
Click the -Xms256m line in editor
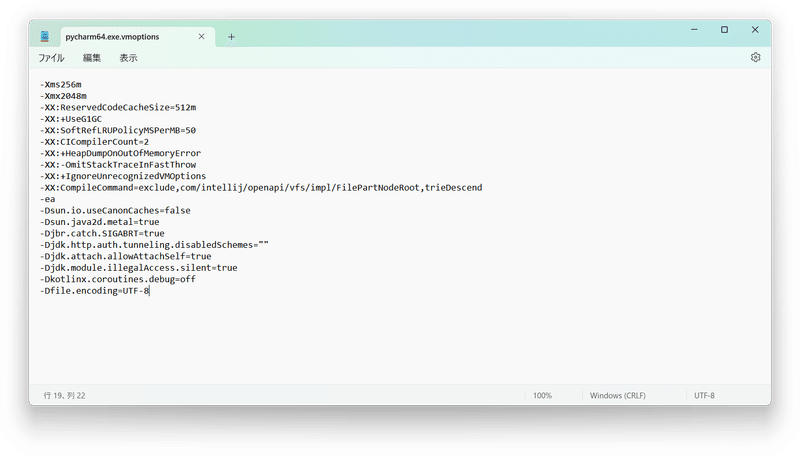point(62,84)
